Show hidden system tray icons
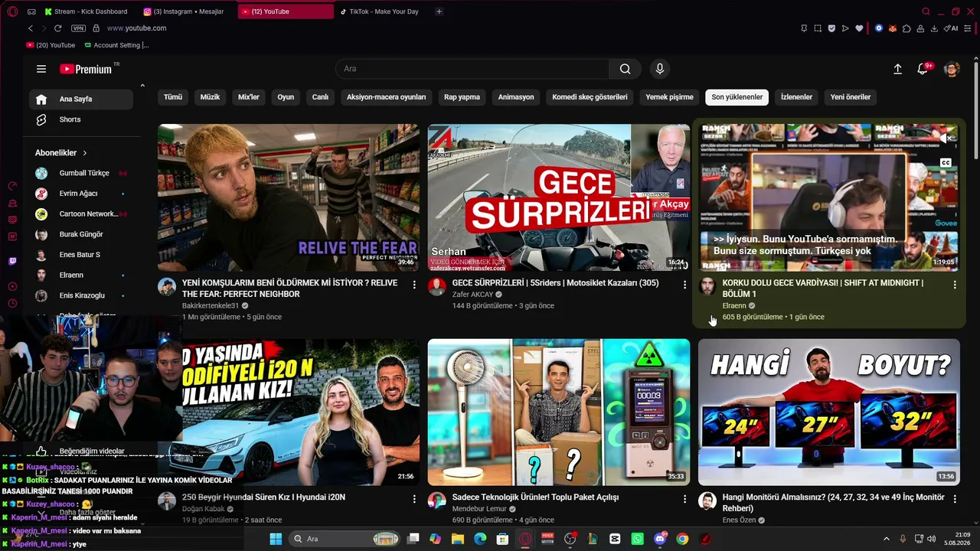980x551 pixels. click(885, 539)
